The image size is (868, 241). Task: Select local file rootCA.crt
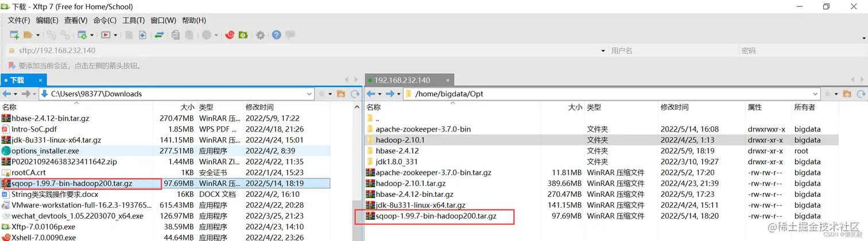coord(165,173)
